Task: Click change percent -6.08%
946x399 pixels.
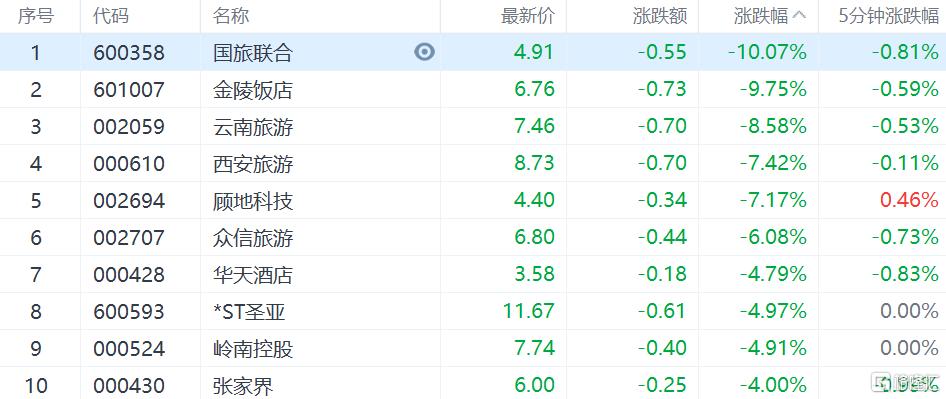Action: click(x=773, y=238)
